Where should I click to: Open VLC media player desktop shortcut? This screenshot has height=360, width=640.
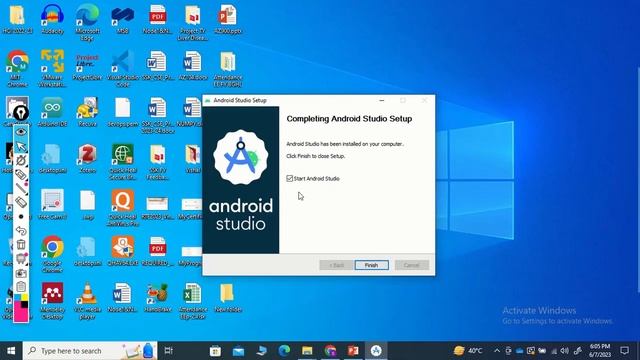coord(87,300)
